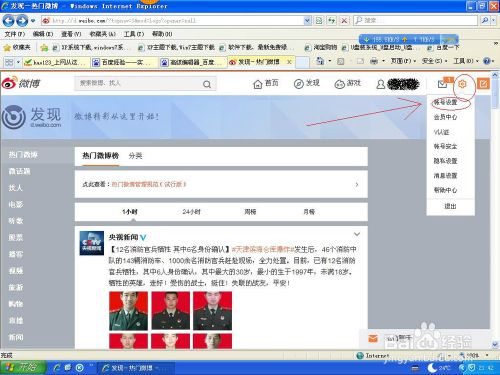This screenshot has height=375, width=500.
Task: Select the 月榜 monthly tab
Action: pos(309,212)
